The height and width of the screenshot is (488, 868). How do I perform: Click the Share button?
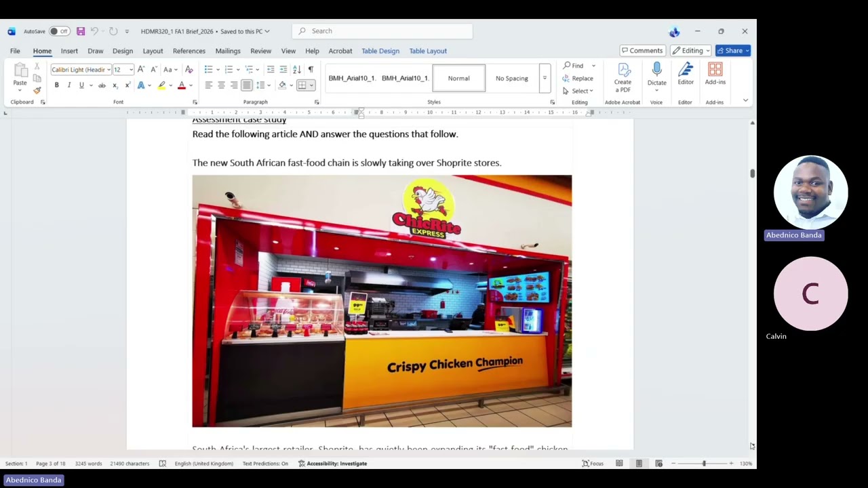click(732, 51)
